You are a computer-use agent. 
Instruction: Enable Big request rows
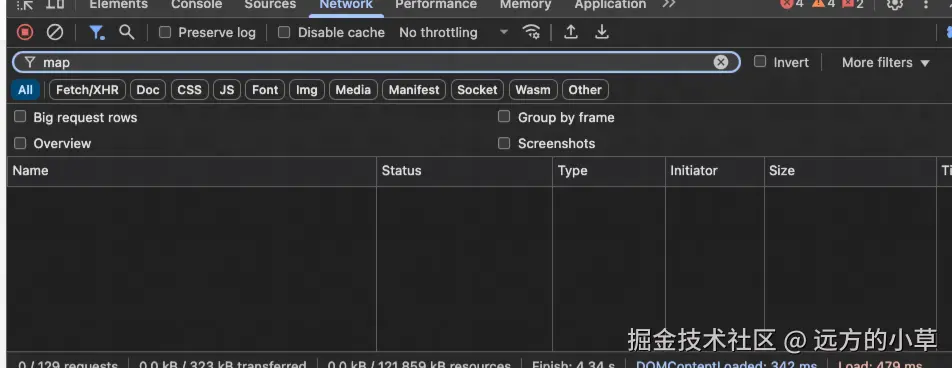point(20,117)
